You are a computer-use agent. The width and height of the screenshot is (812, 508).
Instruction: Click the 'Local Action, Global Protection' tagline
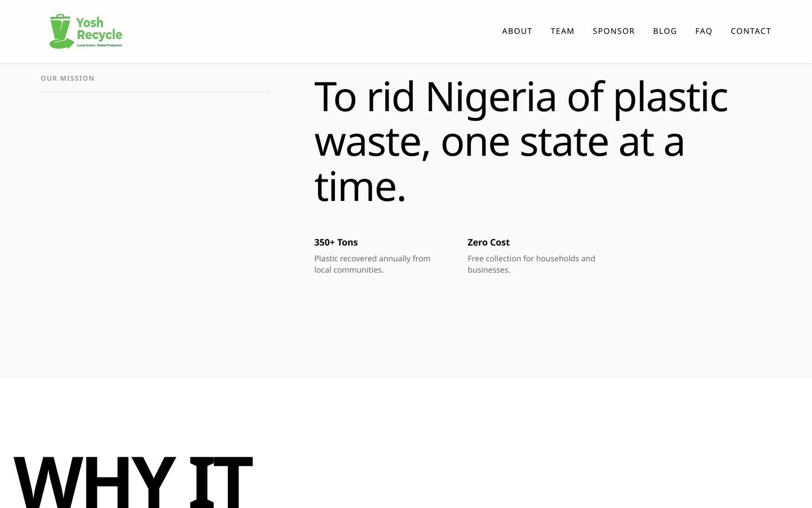tap(99, 45)
